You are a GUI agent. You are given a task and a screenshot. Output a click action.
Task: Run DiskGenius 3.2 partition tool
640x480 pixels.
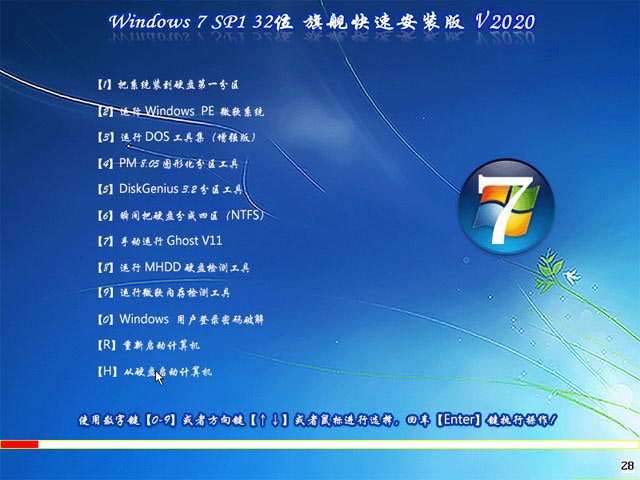click(x=172, y=189)
